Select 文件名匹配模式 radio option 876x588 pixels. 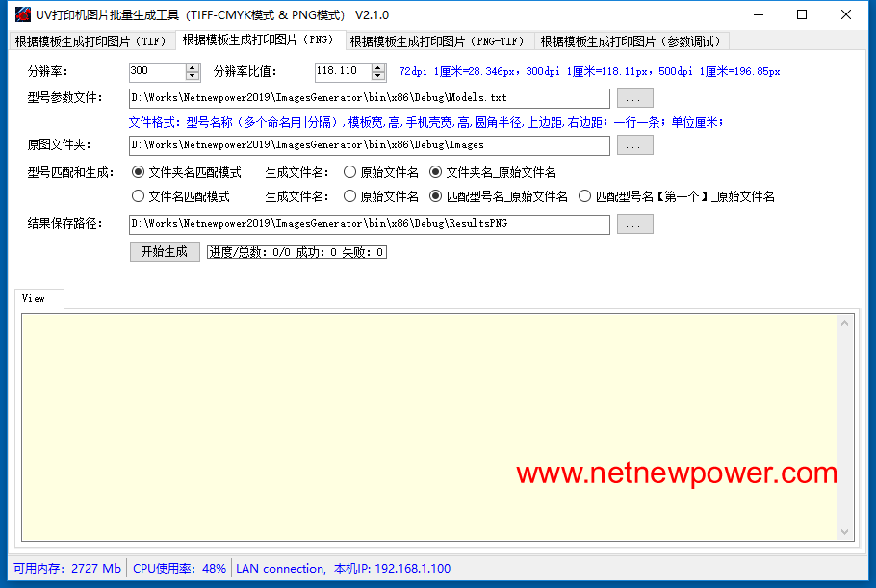(138, 196)
